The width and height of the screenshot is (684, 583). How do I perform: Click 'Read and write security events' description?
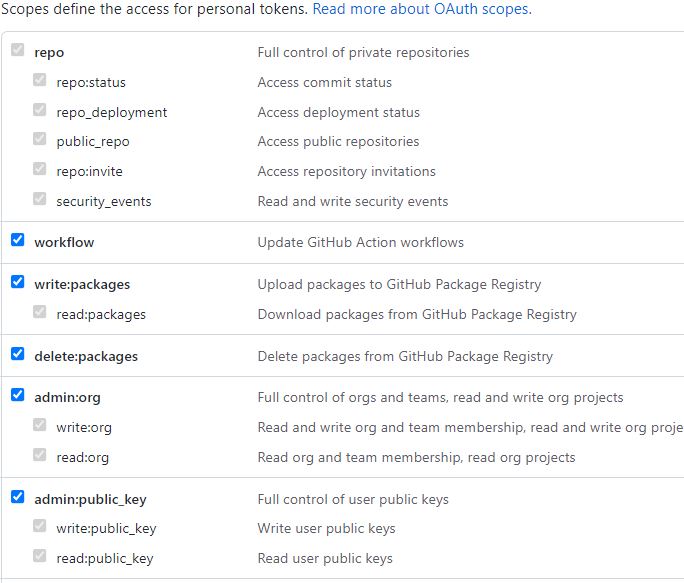(x=353, y=202)
